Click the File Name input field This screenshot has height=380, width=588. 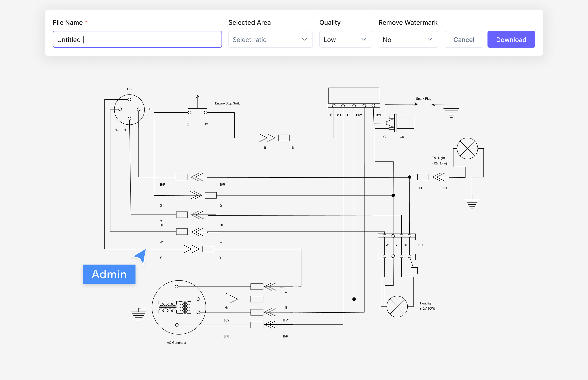click(x=137, y=39)
